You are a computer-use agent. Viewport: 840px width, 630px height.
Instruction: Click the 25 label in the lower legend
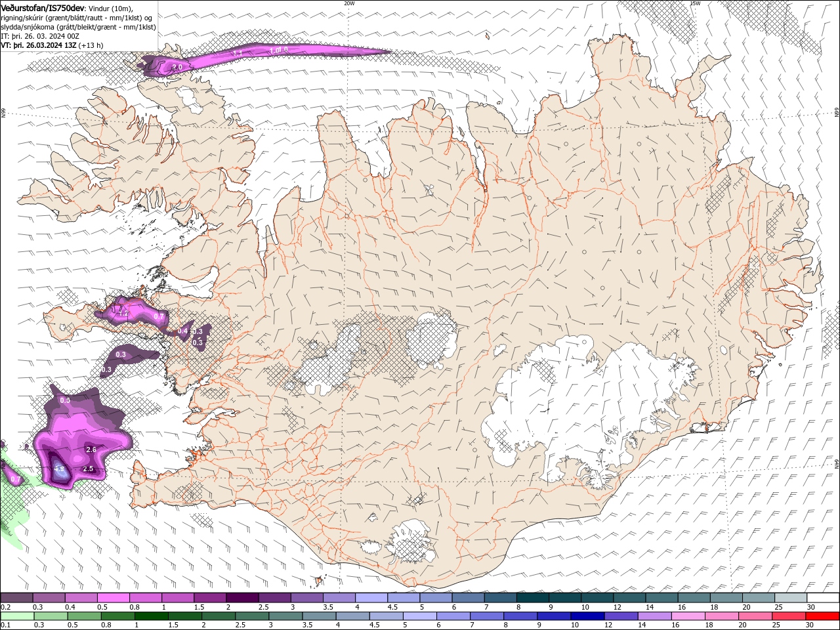point(776,625)
